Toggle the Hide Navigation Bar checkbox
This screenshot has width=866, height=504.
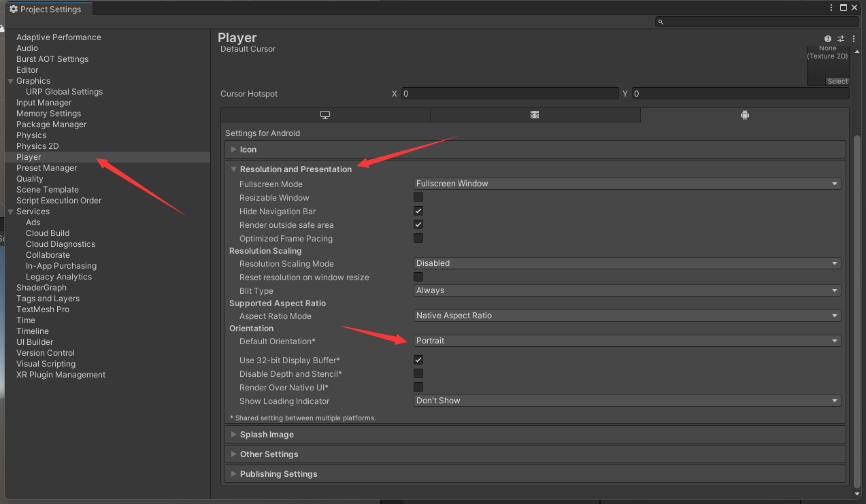click(418, 212)
